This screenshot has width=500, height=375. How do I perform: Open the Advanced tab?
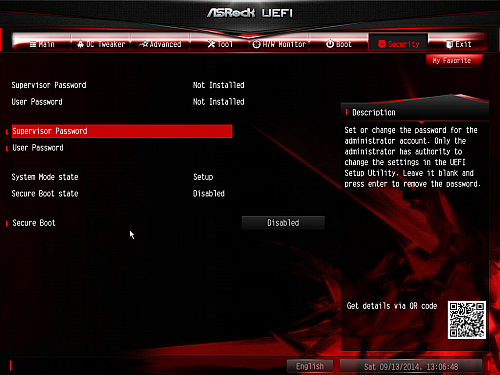[x=160, y=44]
